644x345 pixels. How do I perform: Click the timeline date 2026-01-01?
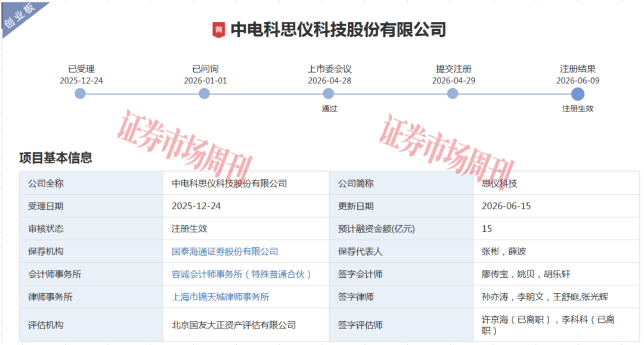point(205,81)
